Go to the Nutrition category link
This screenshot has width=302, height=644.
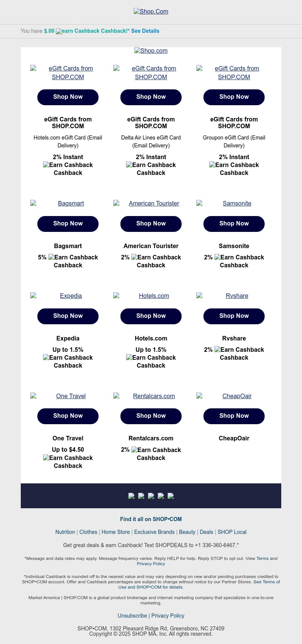click(x=65, y=532)
